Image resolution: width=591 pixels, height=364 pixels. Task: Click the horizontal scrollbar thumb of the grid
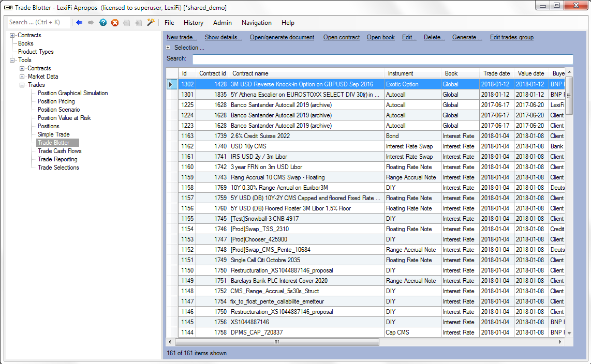(277, 342)
